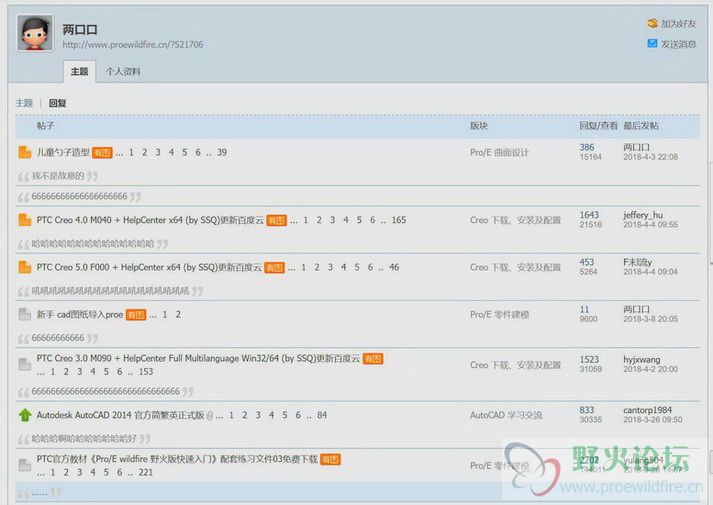This screenshot has width=713, height=505.
Task: Click gray folder icon of cad图纸导入proe thread
Action: pos(25,314)
